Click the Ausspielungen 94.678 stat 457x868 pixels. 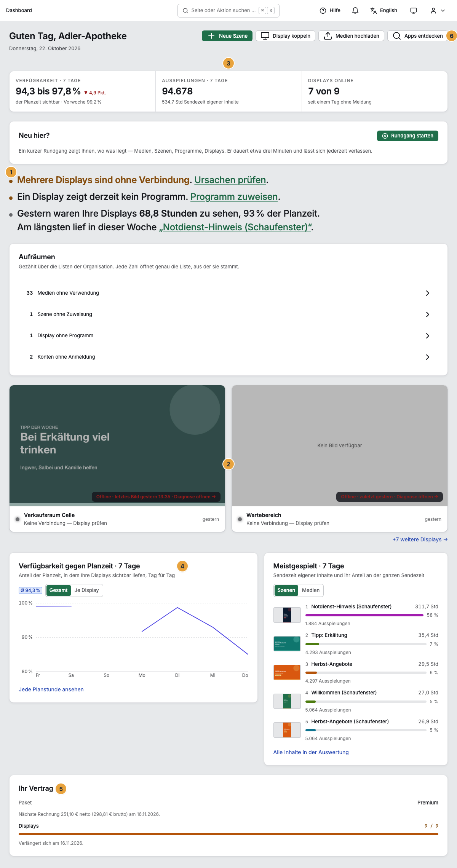228,91
